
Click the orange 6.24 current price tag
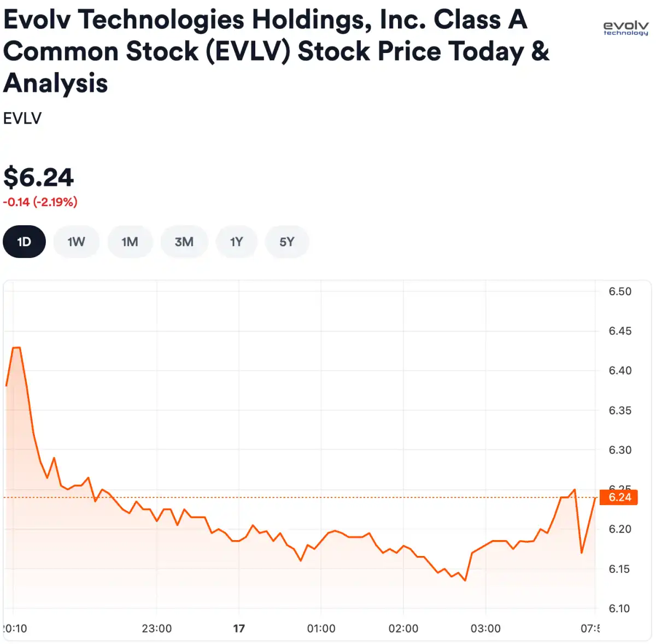[619, 497]
